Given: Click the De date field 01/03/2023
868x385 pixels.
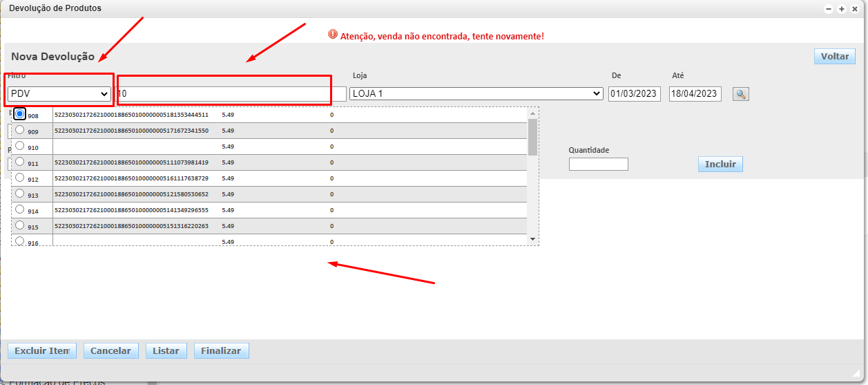Looking at the screenshot, I should 634,94.
